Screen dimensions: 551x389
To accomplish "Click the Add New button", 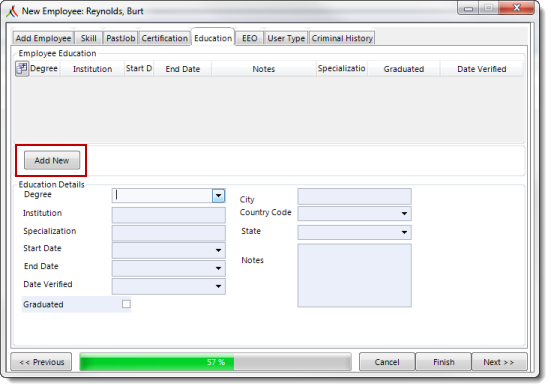I will point(52,161).
